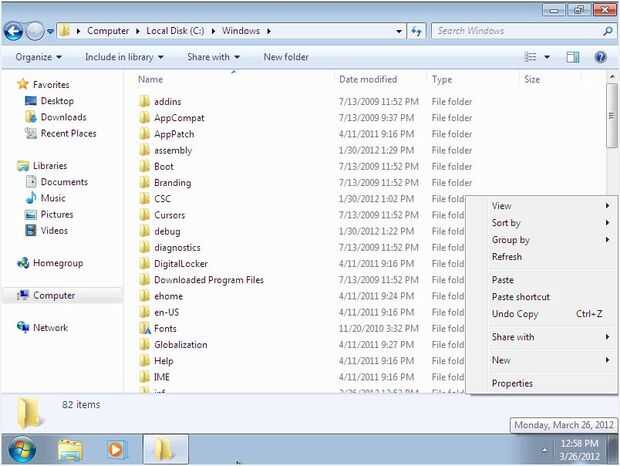
Task: Open the Videos library
Action: tap(54, 230)
